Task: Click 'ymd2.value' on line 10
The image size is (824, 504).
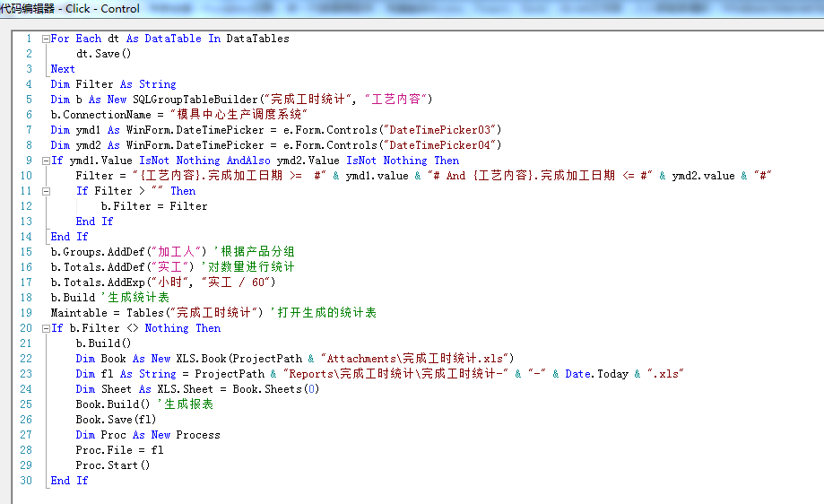Action: tap(703, 176)
